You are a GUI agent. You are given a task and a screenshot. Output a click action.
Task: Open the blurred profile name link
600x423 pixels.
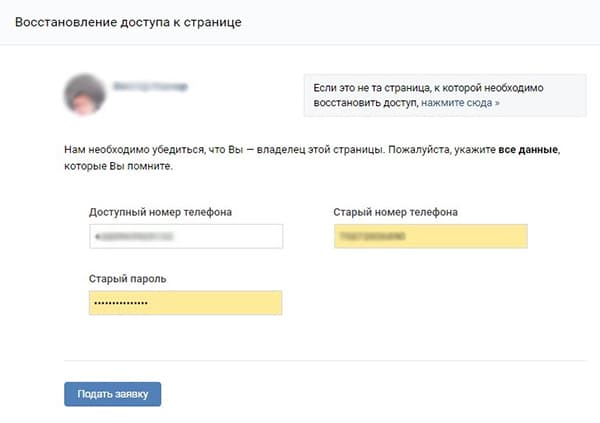[x=150, y=87]
